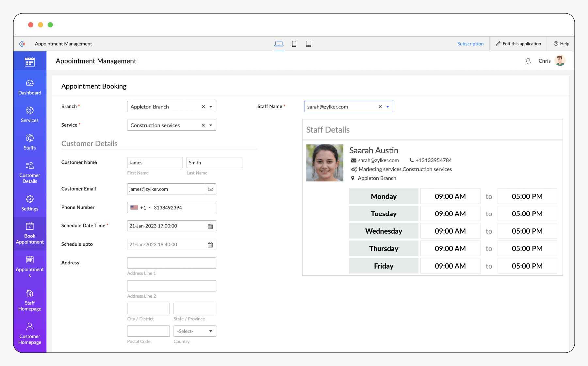Open Dashboard in the sidebar
Image resolution: width=588 pixels, height=366 pixels.
pos(30,87)
